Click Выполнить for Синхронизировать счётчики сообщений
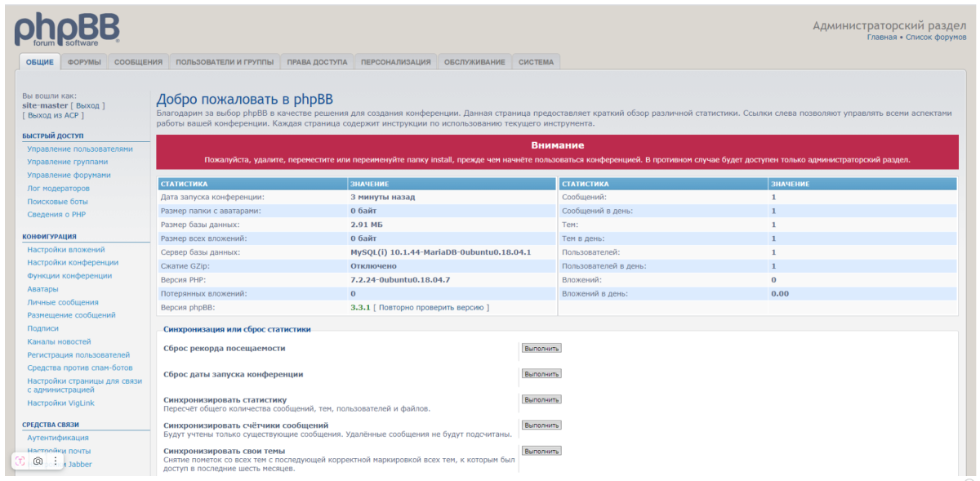Viewport: 980px width, 481px height. pyautogui.click(x=541, y=425)
